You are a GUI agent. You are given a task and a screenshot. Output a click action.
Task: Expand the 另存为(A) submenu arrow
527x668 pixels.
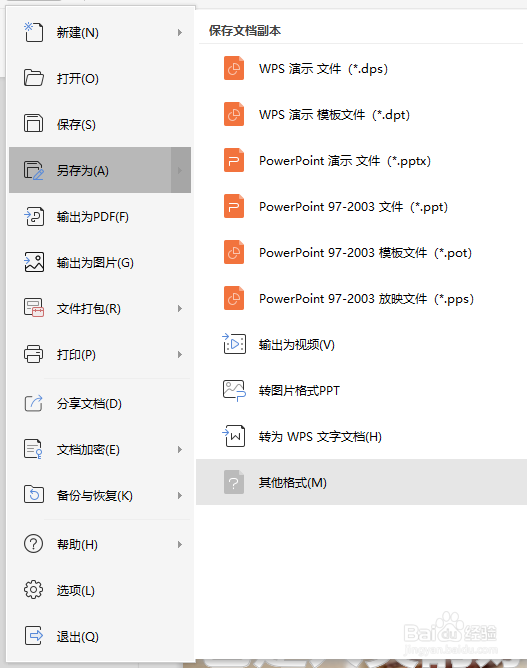coord(181,170)
